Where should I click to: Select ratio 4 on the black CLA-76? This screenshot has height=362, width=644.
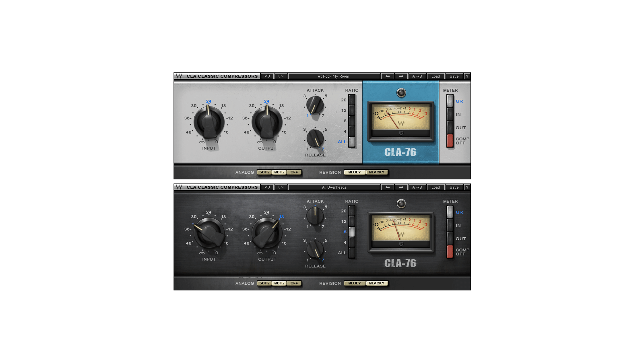pos(352,242)
